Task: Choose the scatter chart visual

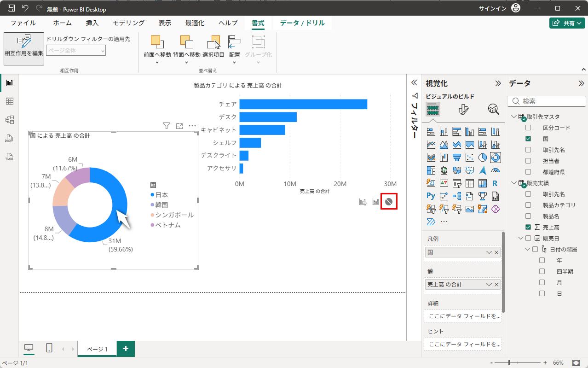Action: point(470,158)
